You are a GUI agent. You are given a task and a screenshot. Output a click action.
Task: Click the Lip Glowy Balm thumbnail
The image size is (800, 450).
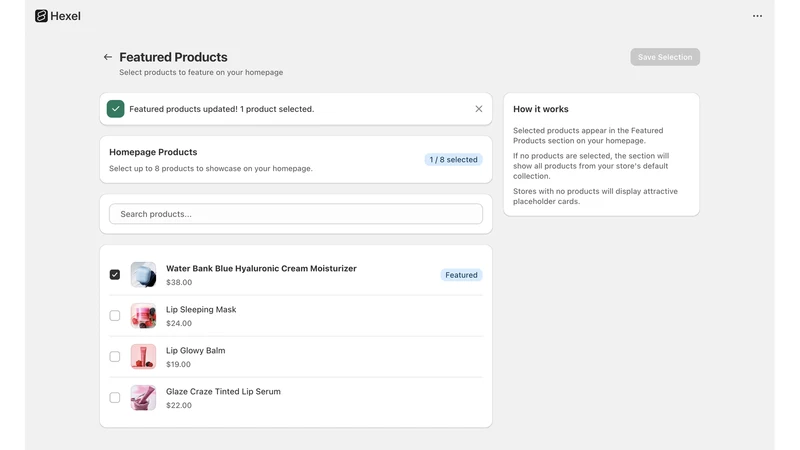click(143, 357)
